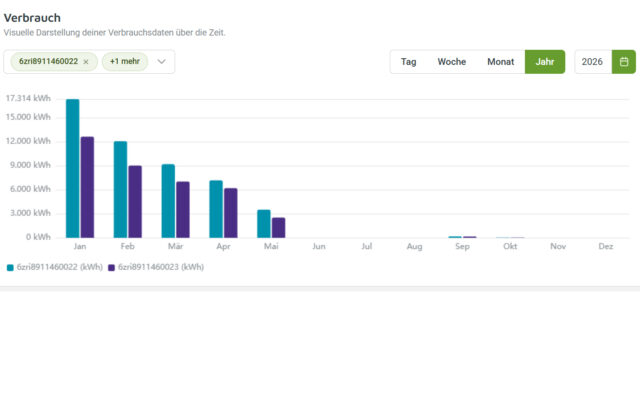Click the Sep axis label
Image resolution: width=640 pixels, height=400 pixels.
coord(462,246)
